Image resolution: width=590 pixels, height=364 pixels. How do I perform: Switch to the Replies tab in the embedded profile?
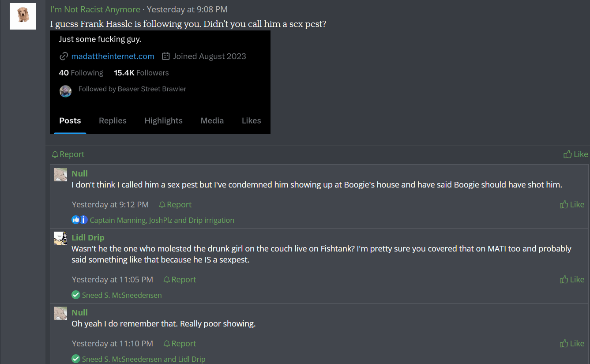click(113, 120)
